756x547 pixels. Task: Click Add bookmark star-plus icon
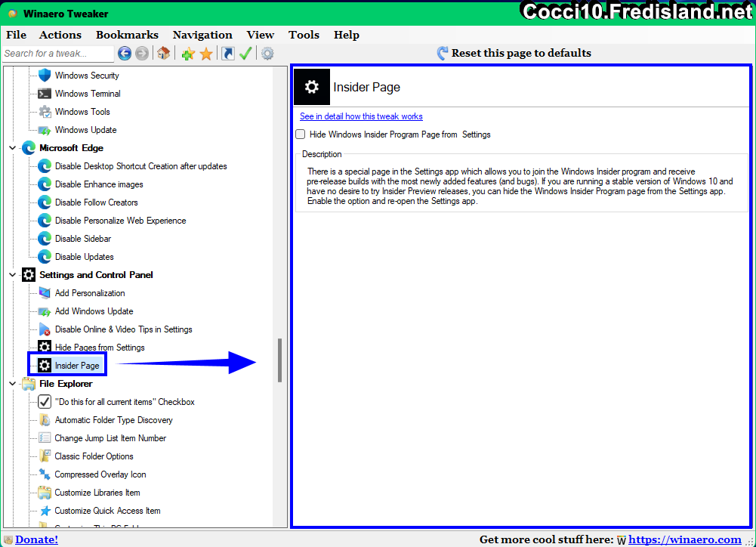[188, 54]
